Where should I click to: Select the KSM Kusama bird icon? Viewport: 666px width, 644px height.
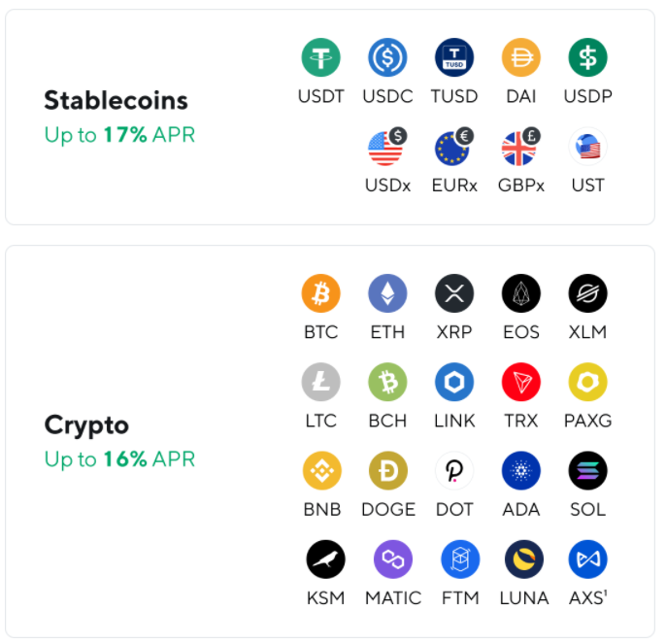pyautogui.click(x=325, y=559)
